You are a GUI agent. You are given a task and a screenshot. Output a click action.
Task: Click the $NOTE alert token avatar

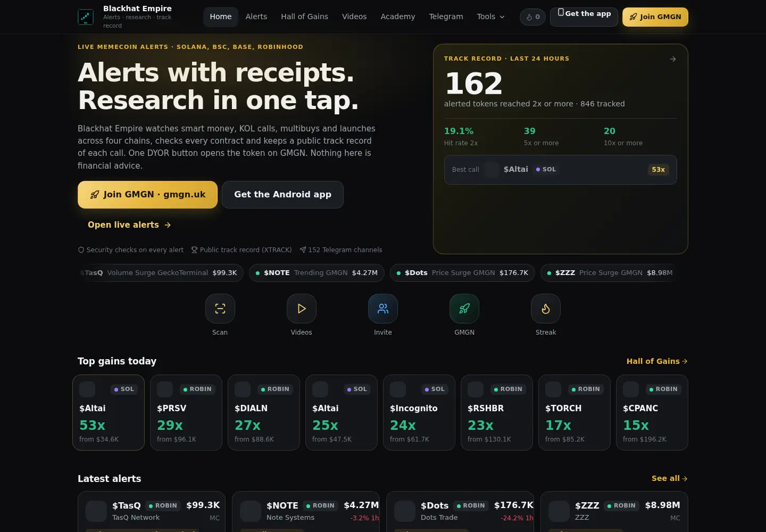(251, 511)
